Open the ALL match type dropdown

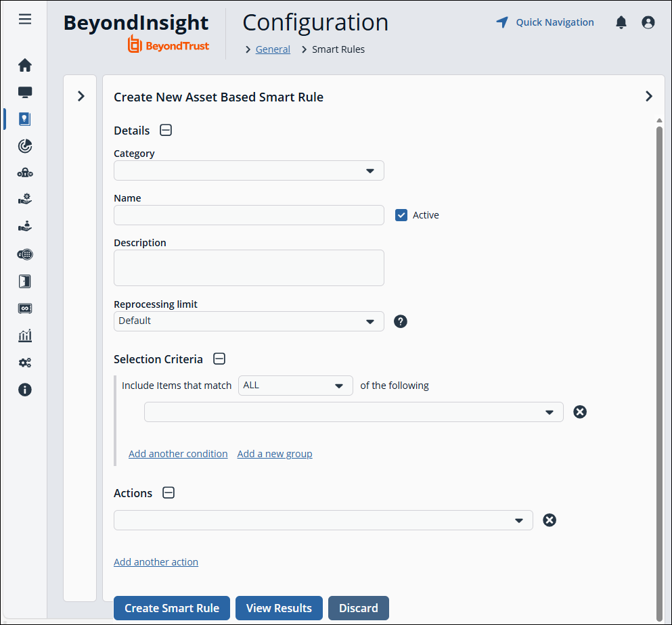point(295,386)
